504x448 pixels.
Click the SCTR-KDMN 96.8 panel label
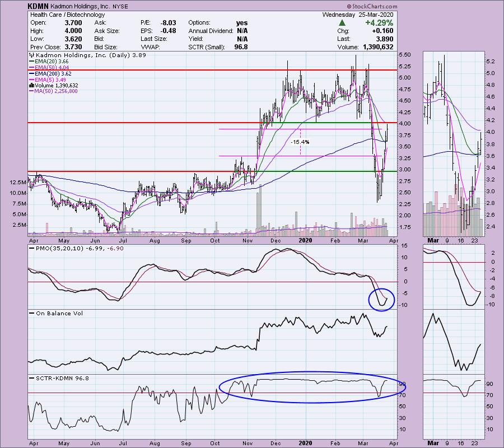pos(59,378)
